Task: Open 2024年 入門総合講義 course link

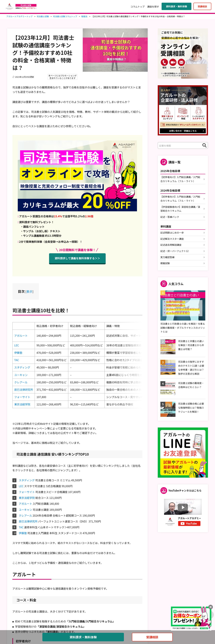Action: pyautogui.click(x=183, y=199)
